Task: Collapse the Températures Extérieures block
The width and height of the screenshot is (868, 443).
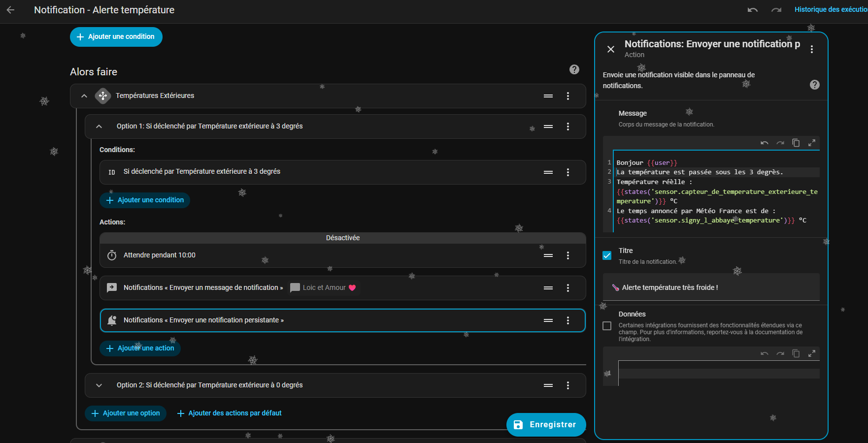Action: [84, 96]
